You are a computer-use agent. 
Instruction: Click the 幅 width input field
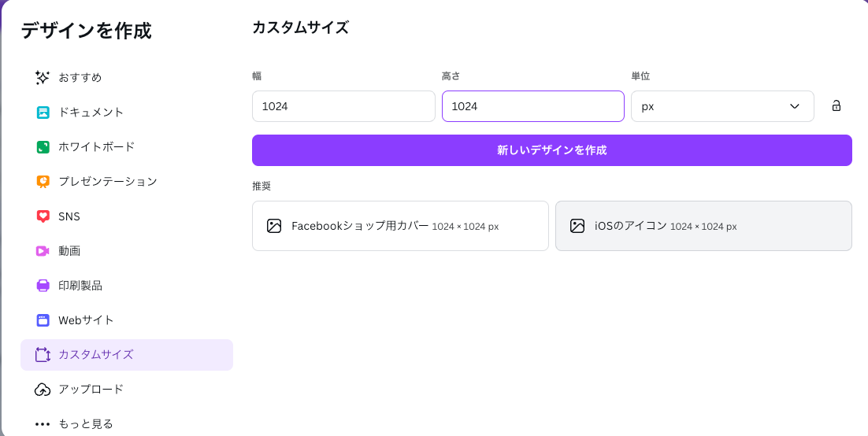[343, 106]
